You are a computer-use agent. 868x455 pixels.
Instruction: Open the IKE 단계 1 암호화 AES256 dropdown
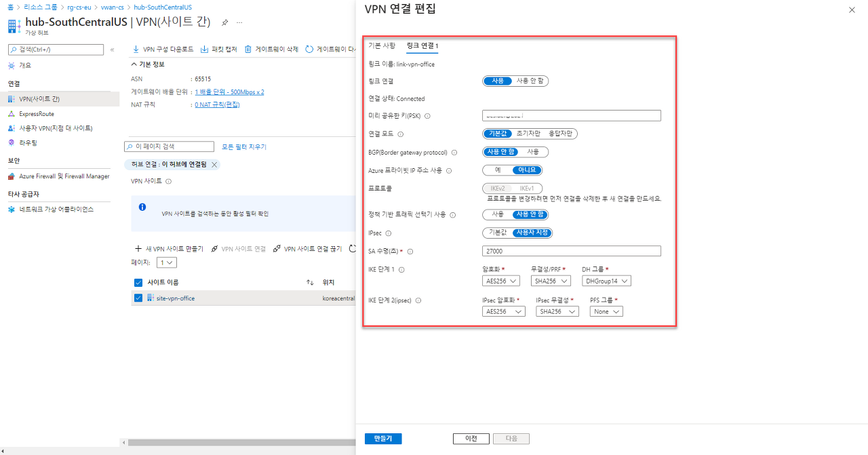tap(501, 281)
